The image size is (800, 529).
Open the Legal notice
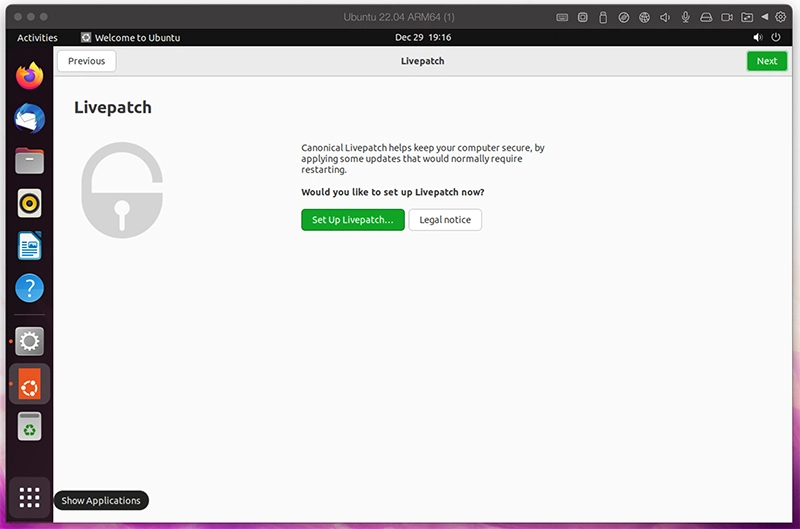(445, 220)
